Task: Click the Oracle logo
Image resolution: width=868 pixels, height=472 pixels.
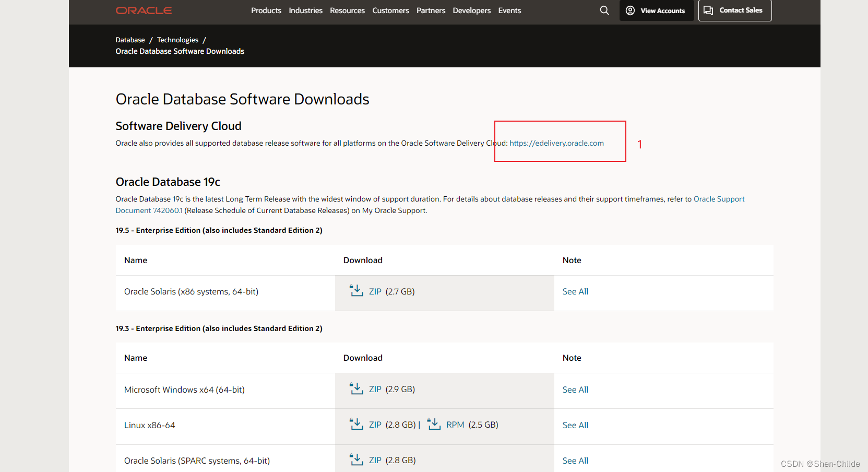Action: point(144,10)
